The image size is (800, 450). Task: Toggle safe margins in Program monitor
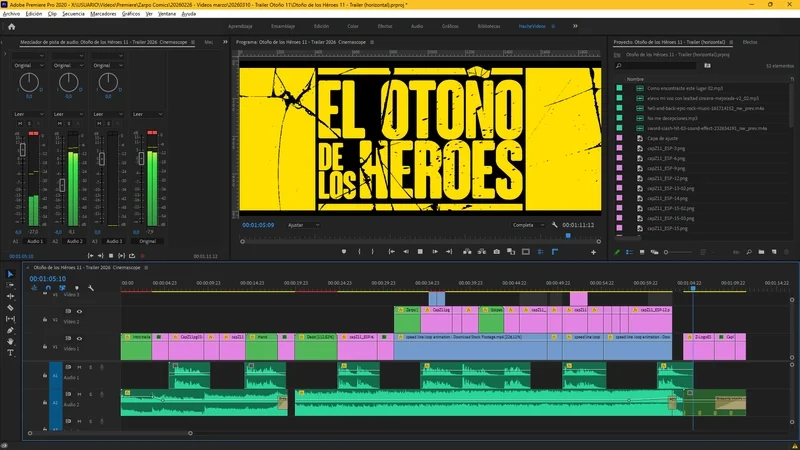pyautogui.click(x=526, y=252)
